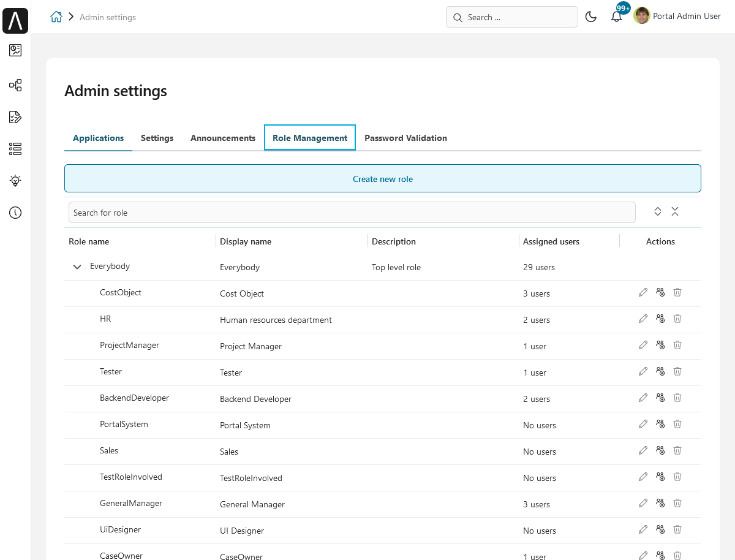The width and height of the screenshot is (735, 560).
Task: Click the Admin settings breadcrumb text
Action: (108, 17)
